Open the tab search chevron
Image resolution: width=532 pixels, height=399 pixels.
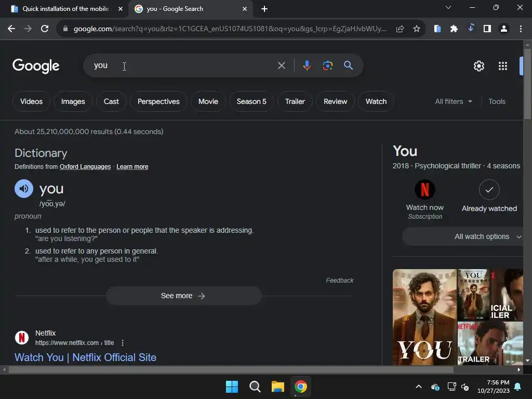point(448,7)
